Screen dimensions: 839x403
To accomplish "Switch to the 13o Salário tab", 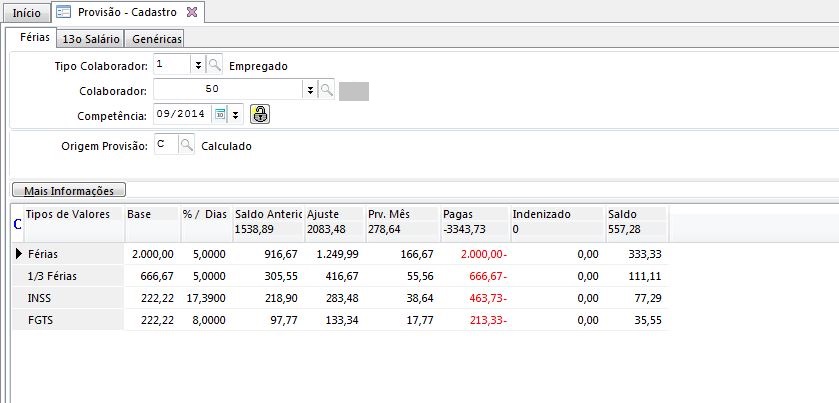I will point(90,39).
